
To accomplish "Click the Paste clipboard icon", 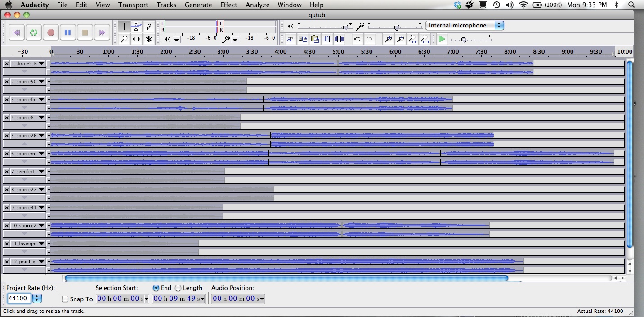I will coord(315,39).
